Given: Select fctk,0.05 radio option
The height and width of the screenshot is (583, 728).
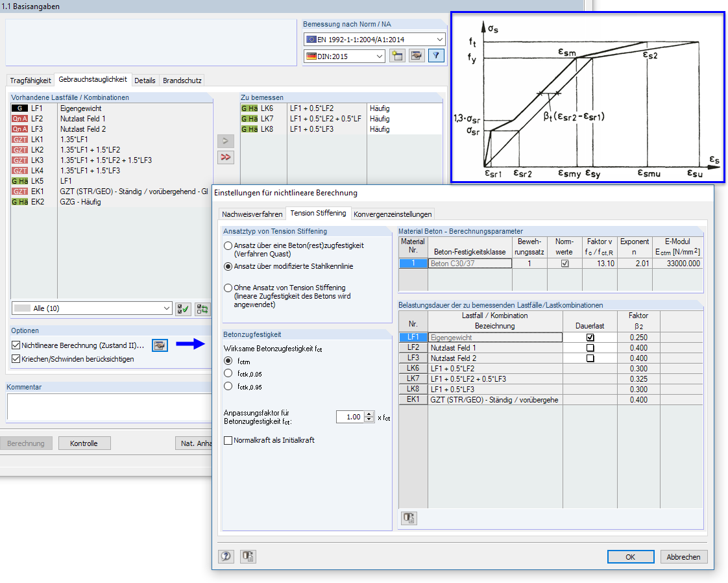Looking at the screenshot, I should pos(228,373).
